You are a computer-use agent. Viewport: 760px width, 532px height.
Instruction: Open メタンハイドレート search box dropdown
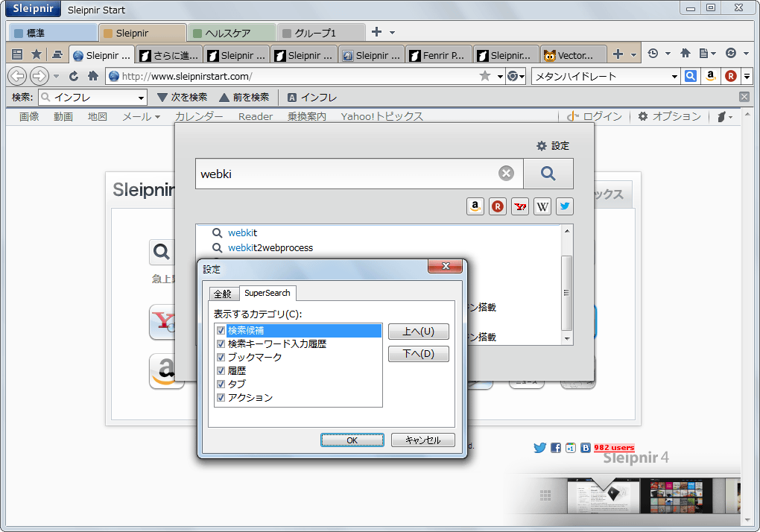pos(674,77)
